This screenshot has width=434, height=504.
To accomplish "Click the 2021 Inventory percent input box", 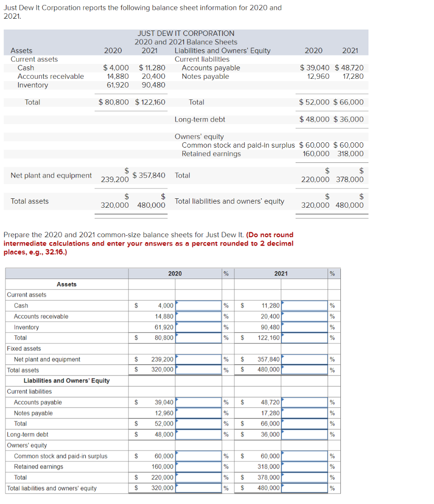I will (x=304, y=327).
